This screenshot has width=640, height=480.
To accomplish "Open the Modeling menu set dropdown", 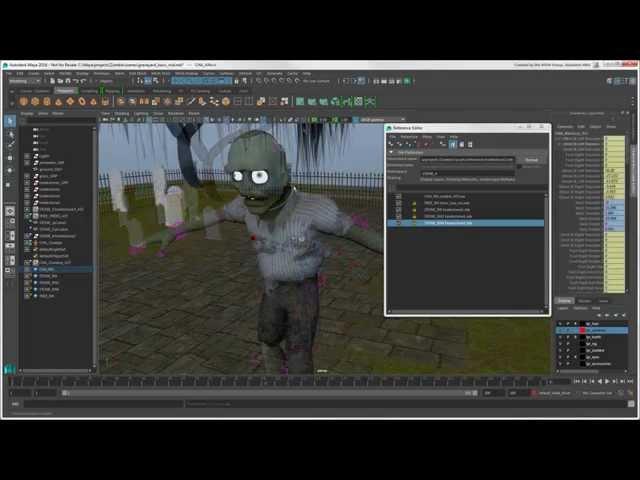I will [25, 81].
